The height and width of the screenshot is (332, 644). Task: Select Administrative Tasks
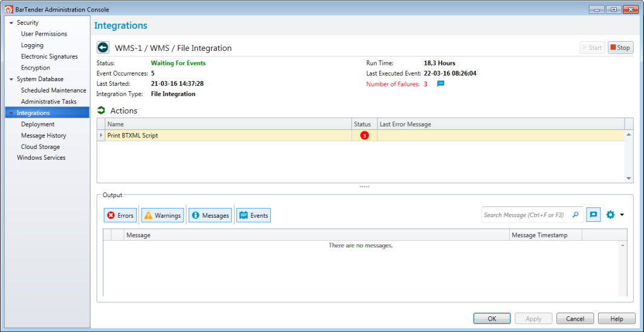point(49,101)
